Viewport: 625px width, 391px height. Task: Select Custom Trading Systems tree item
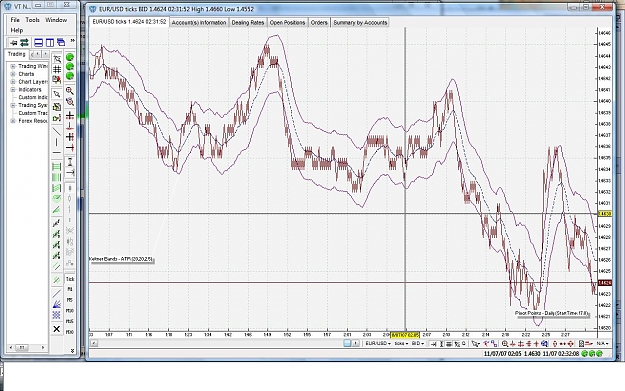click(x=33, y=113)
